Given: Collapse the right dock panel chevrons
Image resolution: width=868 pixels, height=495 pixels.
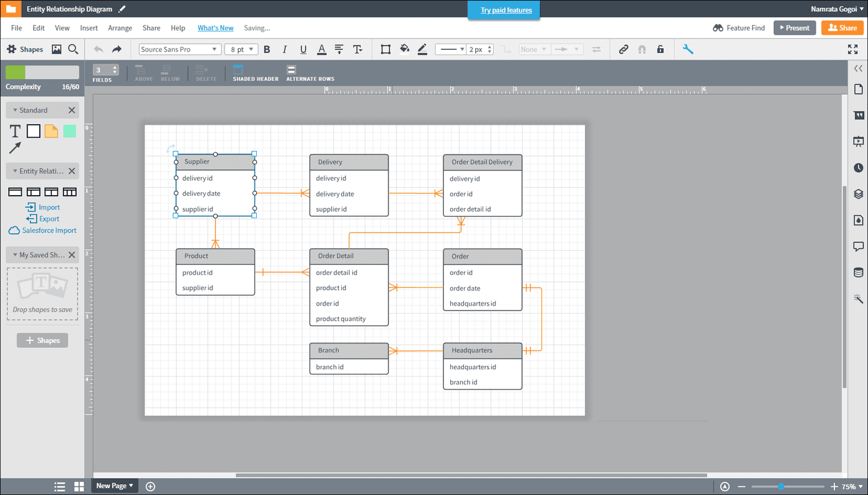Looking at the screenshot, I should (859, 69).
